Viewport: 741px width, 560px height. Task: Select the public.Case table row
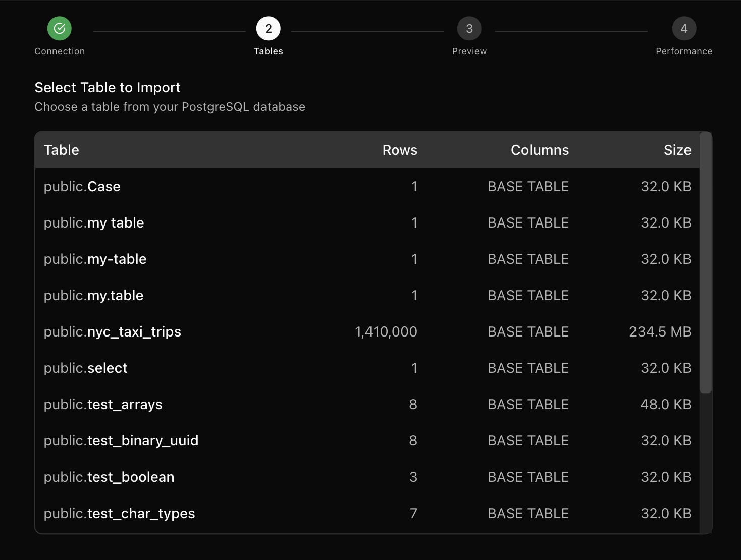point(82,186)
